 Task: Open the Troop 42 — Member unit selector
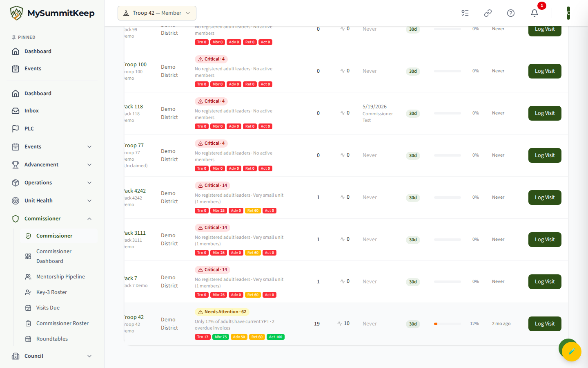click(157, 13)
